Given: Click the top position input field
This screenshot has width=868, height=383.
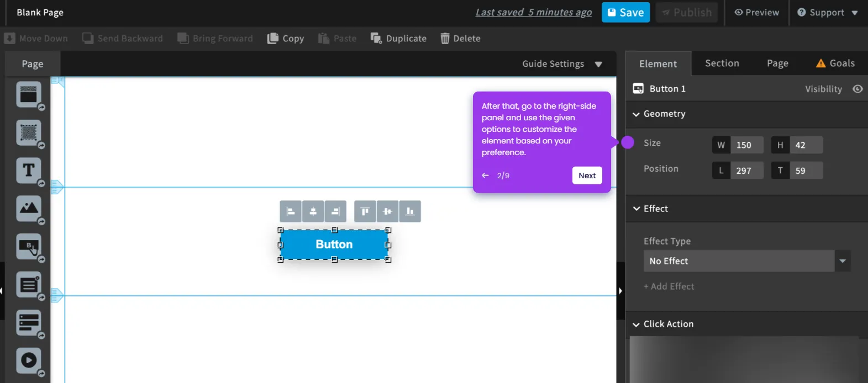Looking at the screenshot, I should [806, 171].
